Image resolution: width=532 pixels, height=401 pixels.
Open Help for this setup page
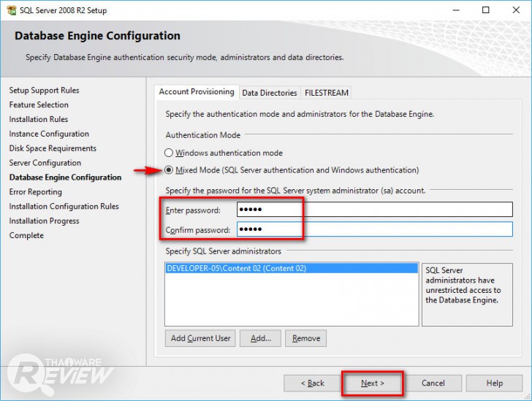point(494,383)
